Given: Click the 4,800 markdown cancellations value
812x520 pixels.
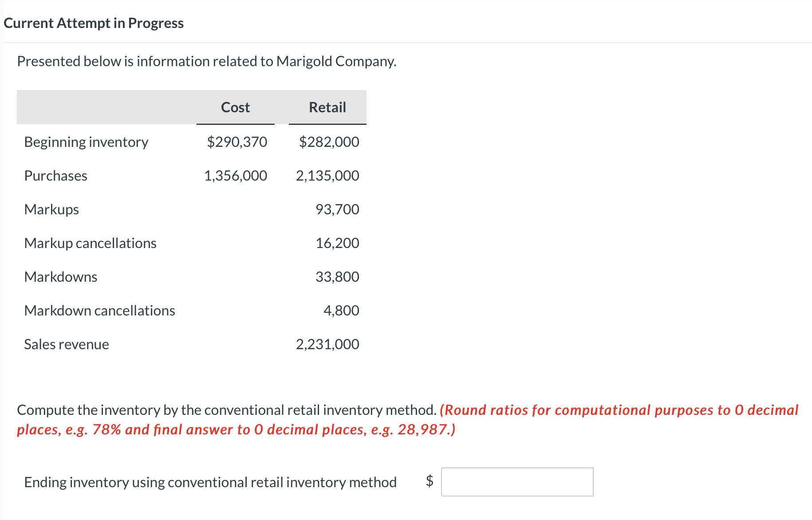Looking at the screenshot, I should click(x=341, y=311).
